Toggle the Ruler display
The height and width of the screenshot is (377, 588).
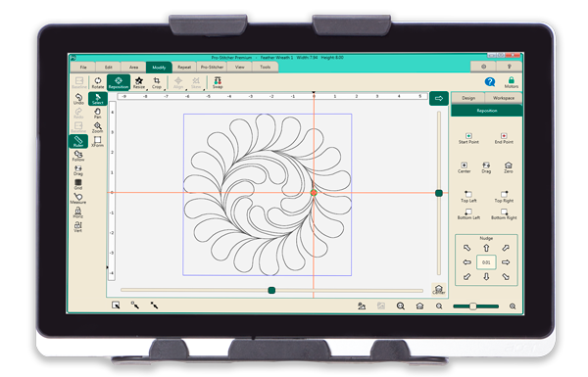(78, 142)
